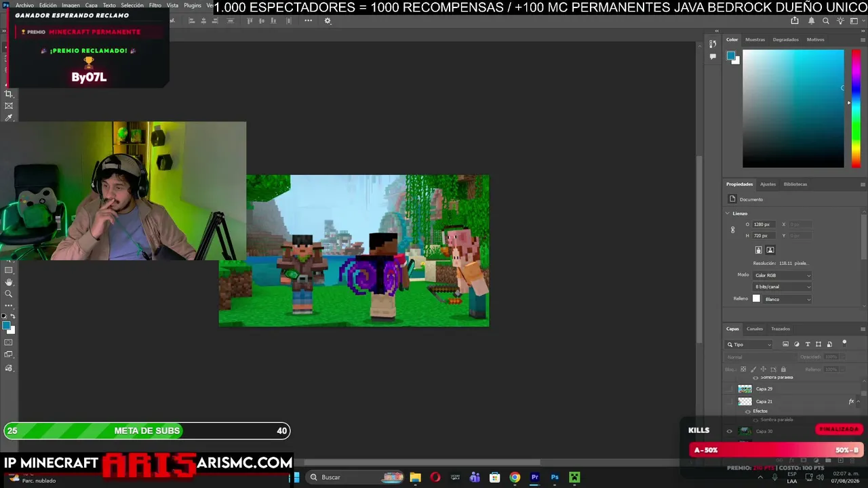Open the Color panel options menu

tap(863, 40)
